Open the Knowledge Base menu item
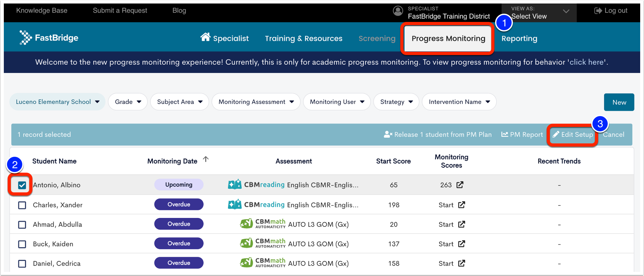This screenshot has height=276, width=644. [42, 10]
